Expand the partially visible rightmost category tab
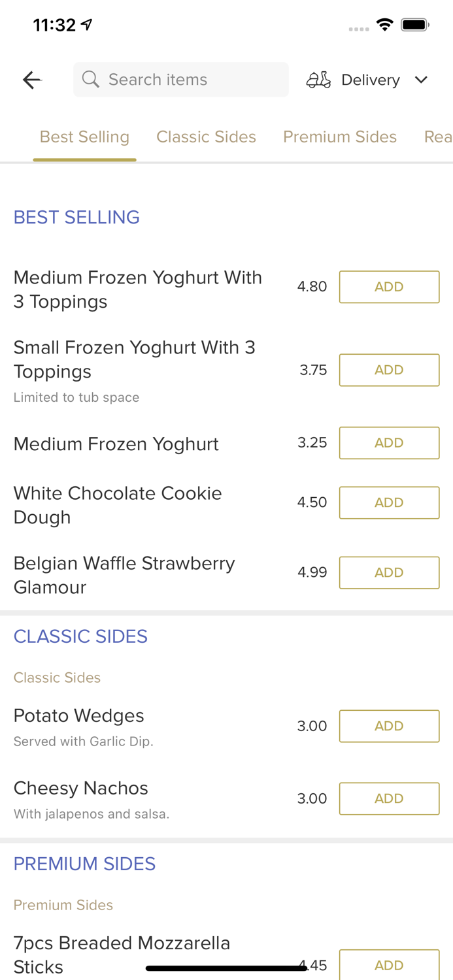Image resolution: width=453 pixels, height=980 pixels. pyautogui.click(x=439, y=137)
